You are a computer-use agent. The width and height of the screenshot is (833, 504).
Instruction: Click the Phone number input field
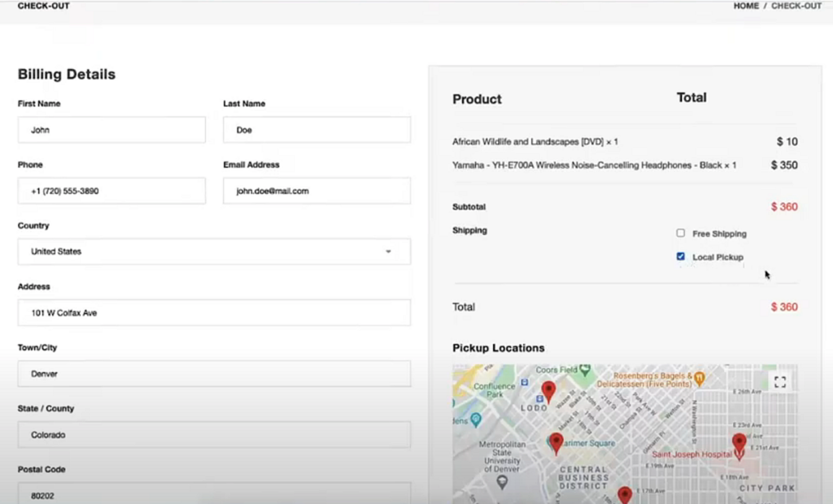(x=112, y=191)
